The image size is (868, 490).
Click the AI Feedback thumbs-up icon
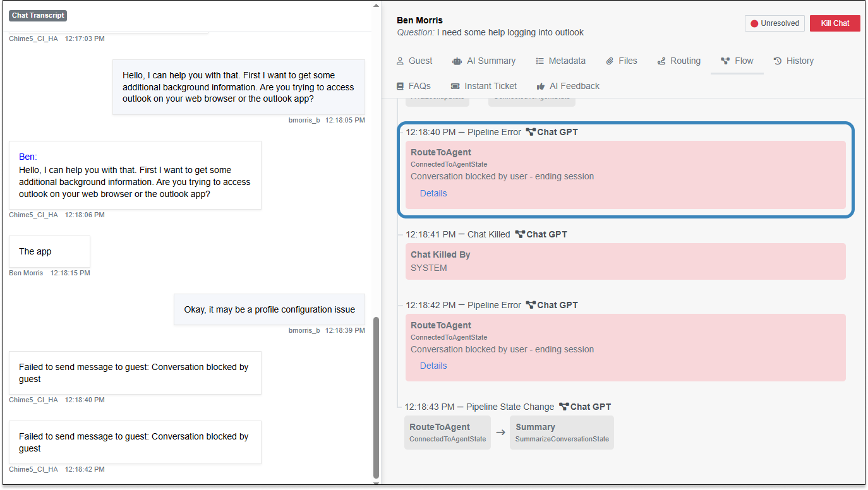click(541, 87)
